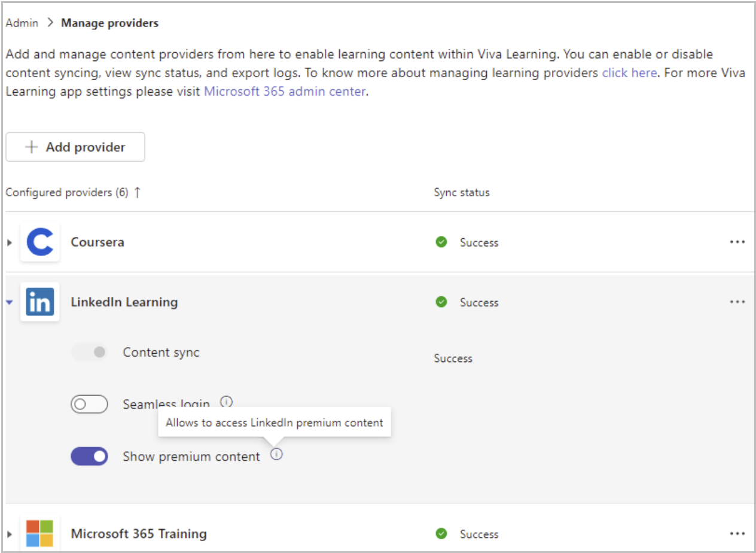Click the LinkedIn Learning provider name
This screenshot has width=756, height=553.
click(x=124, y=302)
